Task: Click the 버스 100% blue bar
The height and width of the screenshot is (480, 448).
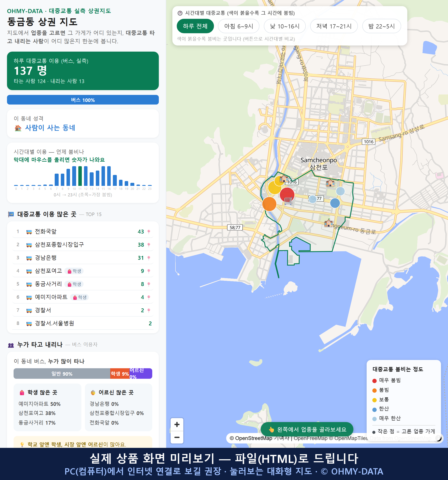Action: (x=83, y=100)
